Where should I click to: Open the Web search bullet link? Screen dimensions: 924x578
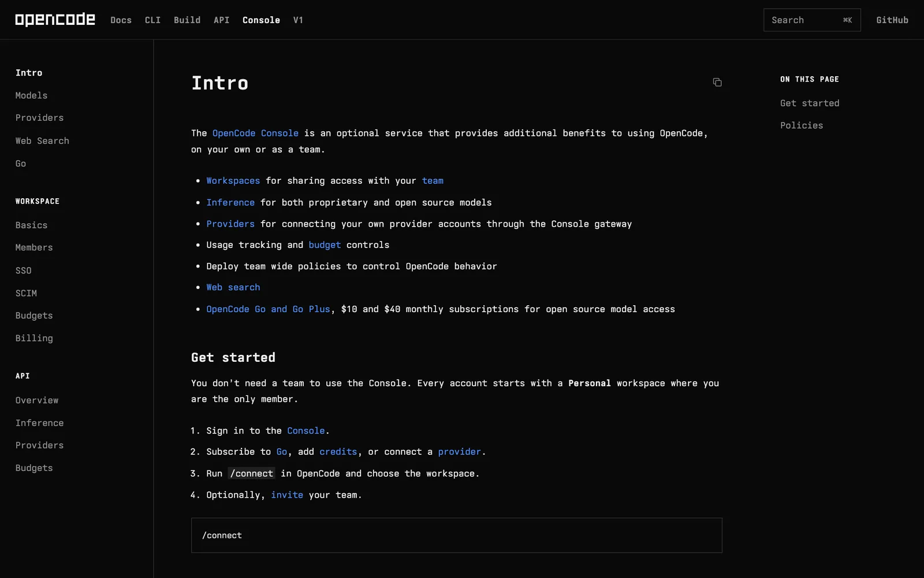pos(233,287)
